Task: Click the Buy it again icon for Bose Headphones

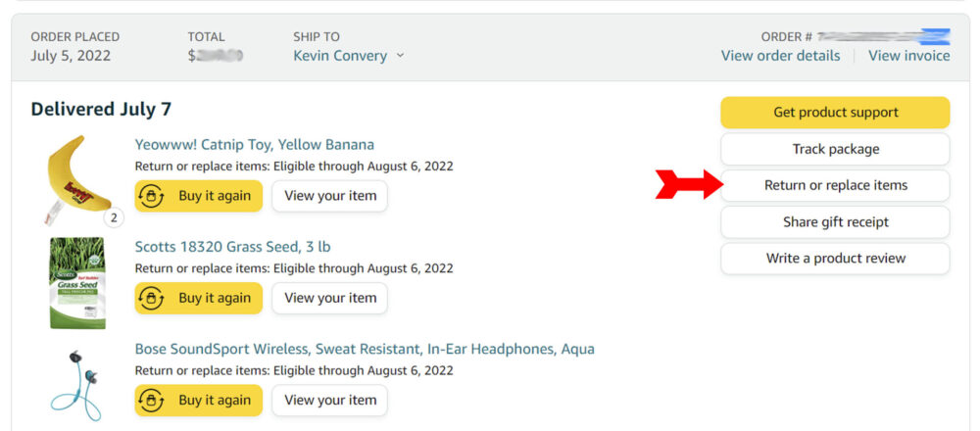Action: click(152, 400)
